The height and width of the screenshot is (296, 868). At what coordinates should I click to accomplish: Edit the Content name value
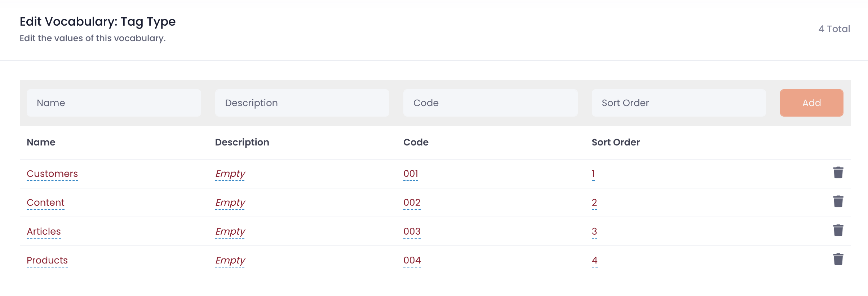pos(45,203)
